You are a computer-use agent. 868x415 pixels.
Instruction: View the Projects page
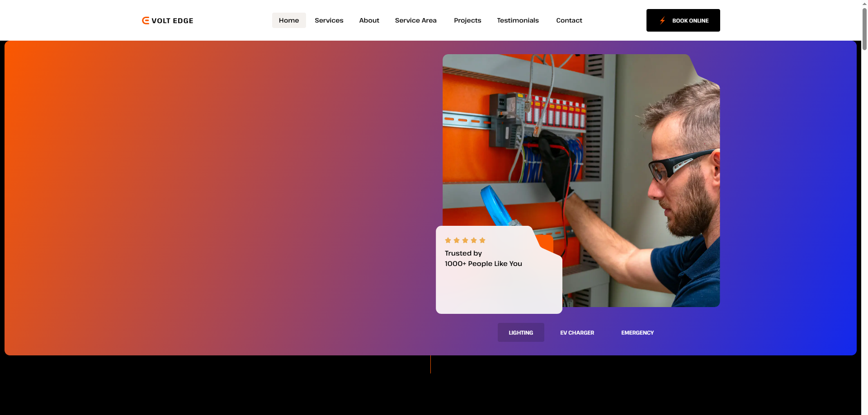pyautogui.click(x=467, y=20)
